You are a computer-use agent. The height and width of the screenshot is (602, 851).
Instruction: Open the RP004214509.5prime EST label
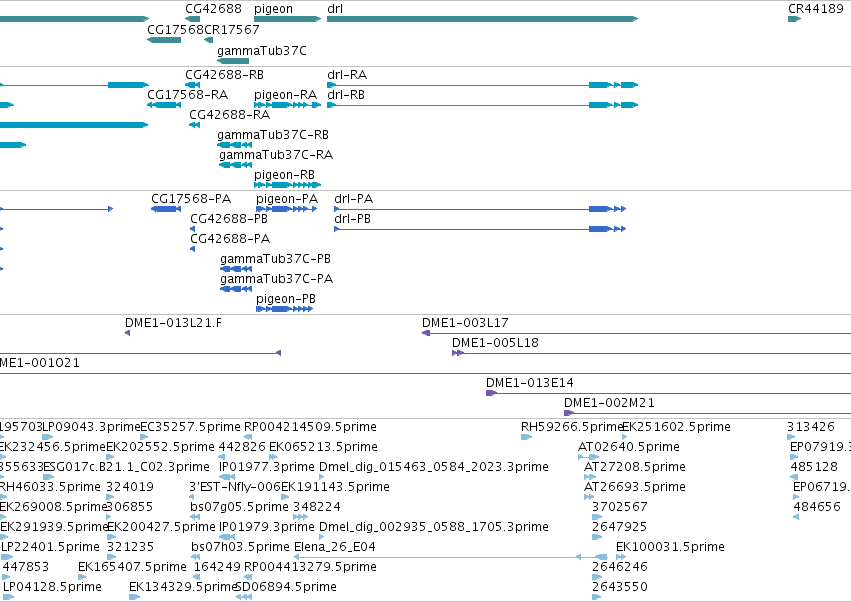tap(310, 427)
